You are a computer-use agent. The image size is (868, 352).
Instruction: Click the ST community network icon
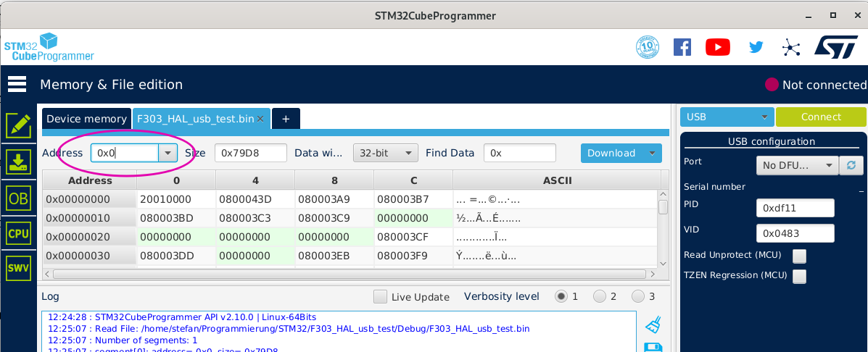pos(791,47)
